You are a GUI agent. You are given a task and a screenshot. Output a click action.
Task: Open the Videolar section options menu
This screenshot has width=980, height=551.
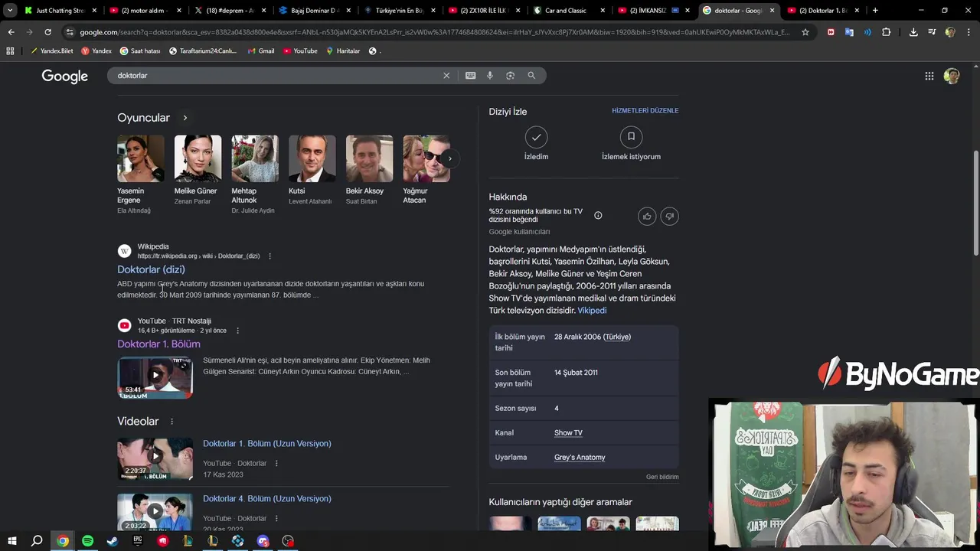[x=171, y=422]
